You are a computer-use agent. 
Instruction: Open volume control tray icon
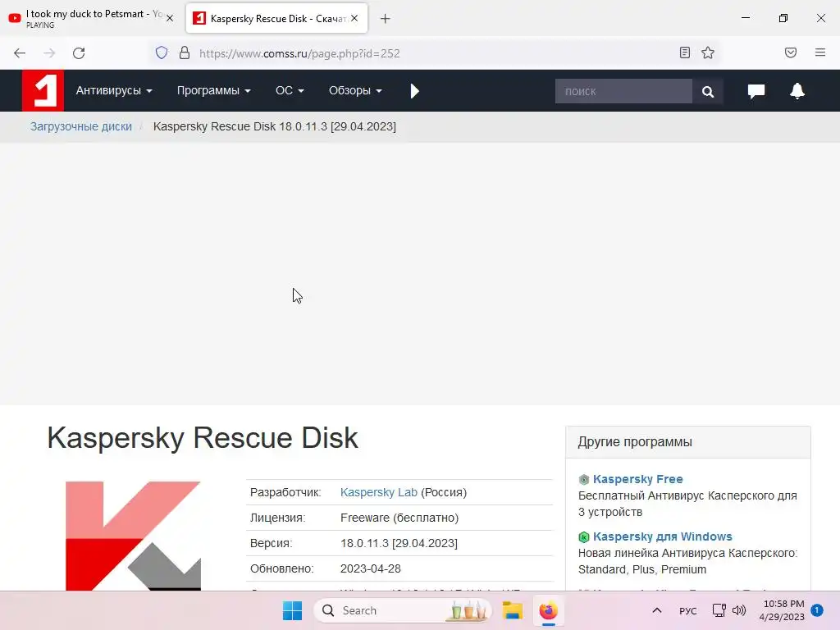click(739, 610)
